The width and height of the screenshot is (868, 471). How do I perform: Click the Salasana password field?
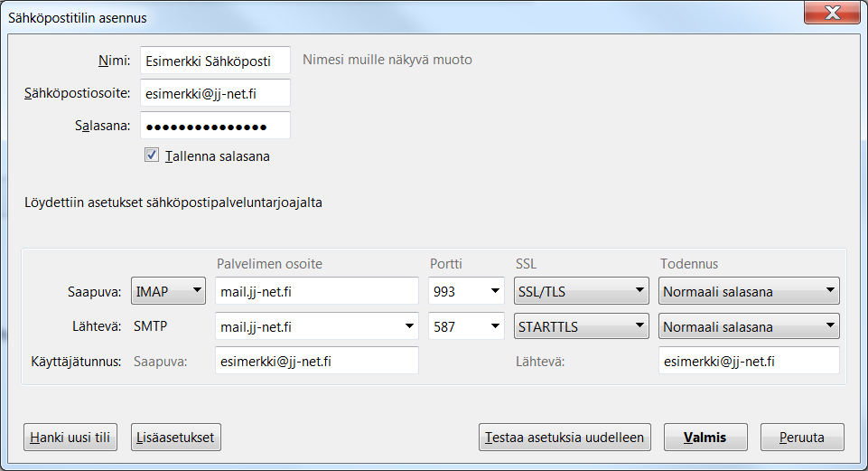point(215,126)
